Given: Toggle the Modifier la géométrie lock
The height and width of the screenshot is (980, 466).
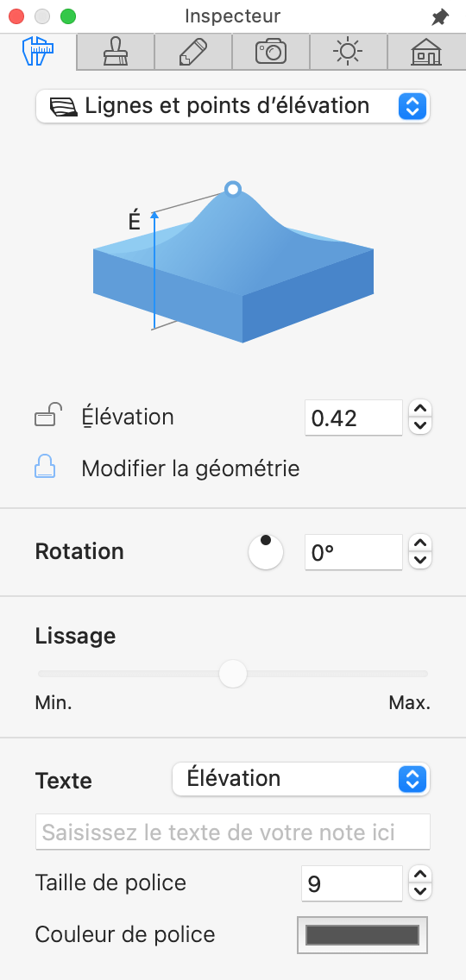Looking at the screenshot, I should [x=45, y=468].
